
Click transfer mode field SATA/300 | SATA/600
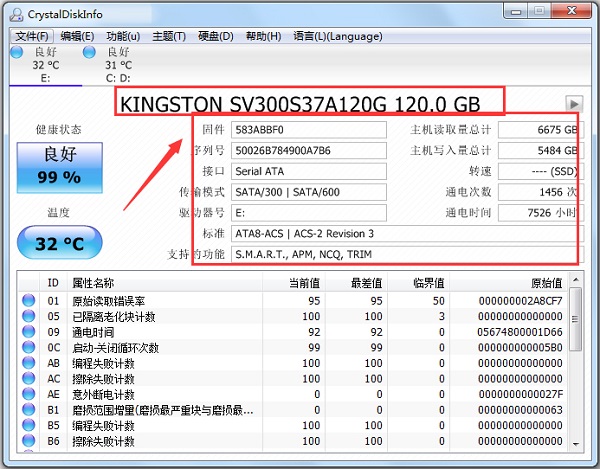309,192
